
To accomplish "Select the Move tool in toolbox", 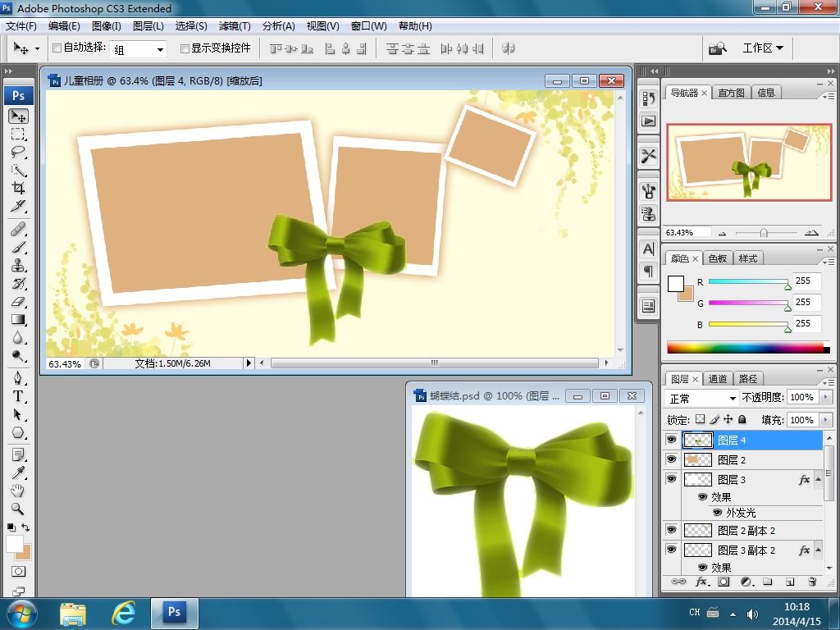I will click(18, 116).
